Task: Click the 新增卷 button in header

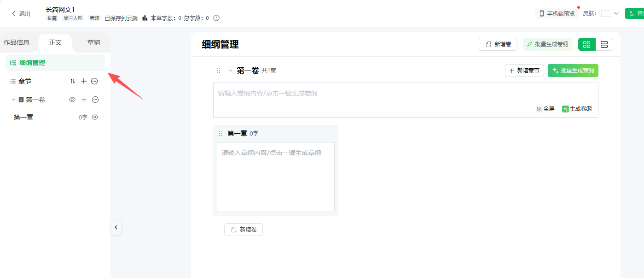Action: 498,44
